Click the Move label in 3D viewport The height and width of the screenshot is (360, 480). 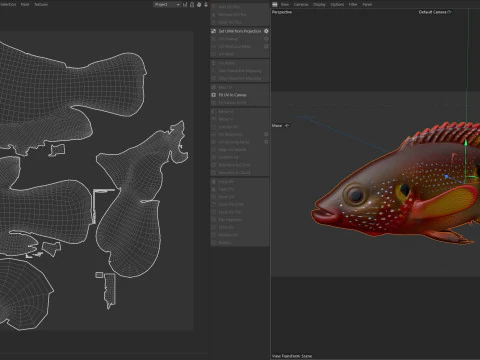coord(277,126)
